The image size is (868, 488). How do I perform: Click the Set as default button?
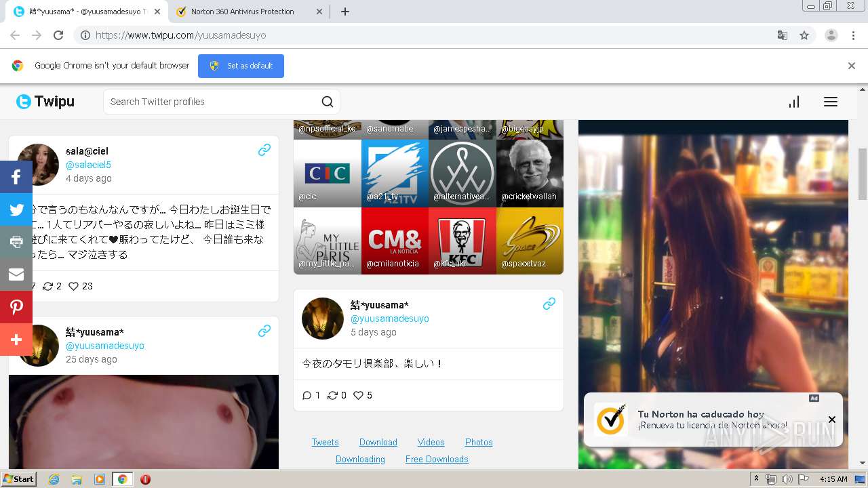point(241,66)
